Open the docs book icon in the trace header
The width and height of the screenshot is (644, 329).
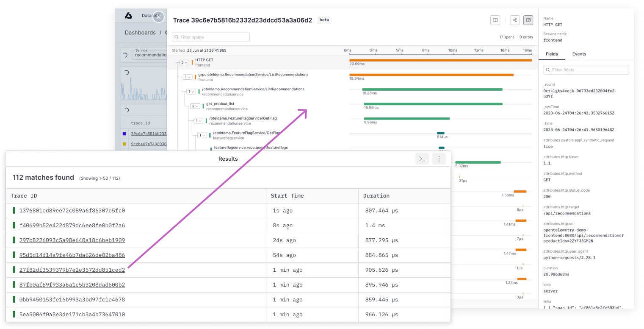pos(495,20)
